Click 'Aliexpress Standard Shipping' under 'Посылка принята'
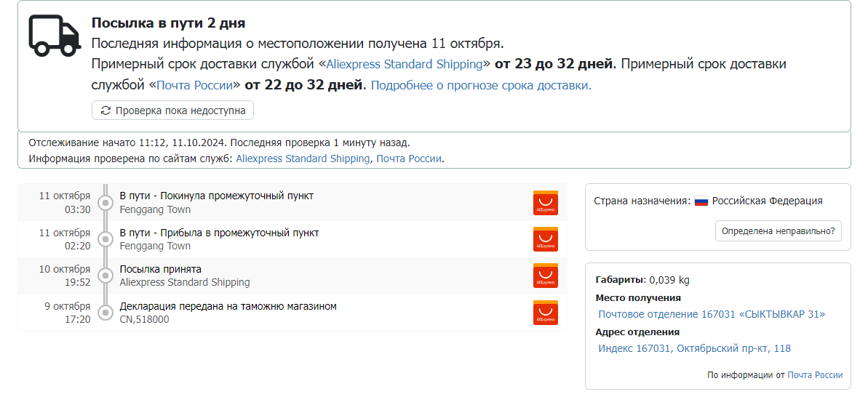The image size is (868, 397). (185, 283)
